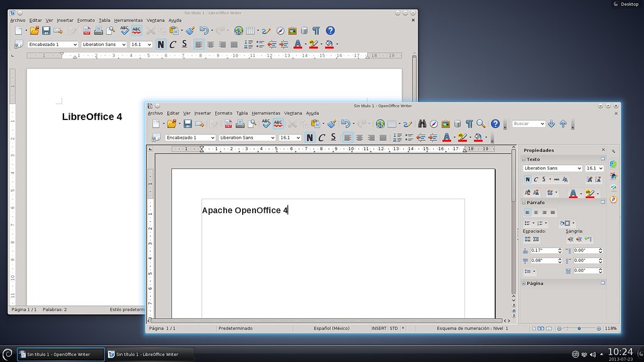Open font size dropdown in OpenOffice toolbar
644x362 pixels.
point(298,138)
